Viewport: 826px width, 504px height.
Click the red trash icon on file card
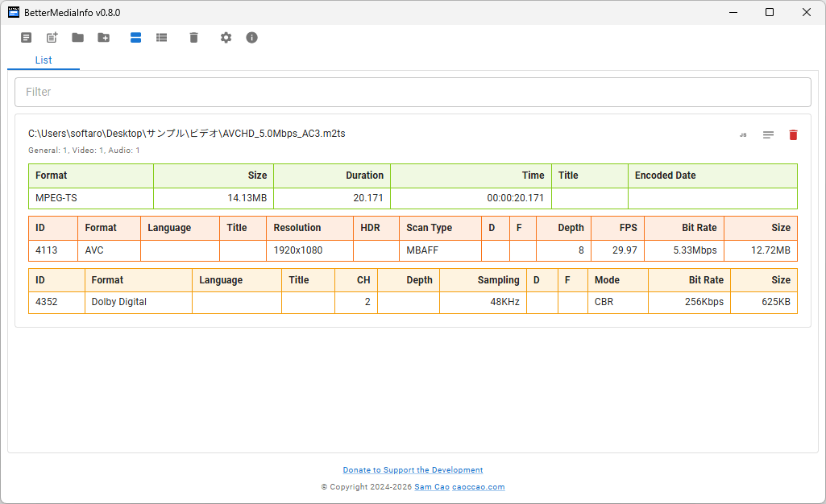click(x=793, y=135)
